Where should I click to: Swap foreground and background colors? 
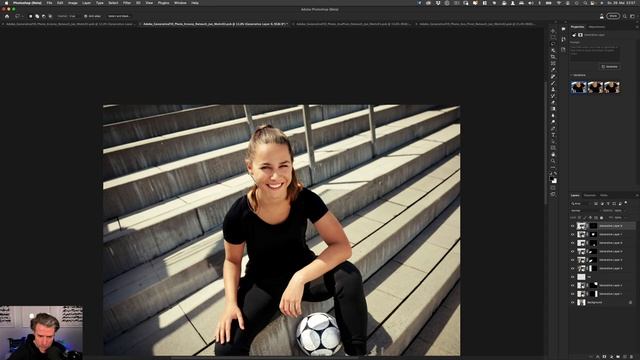(556, 173)
